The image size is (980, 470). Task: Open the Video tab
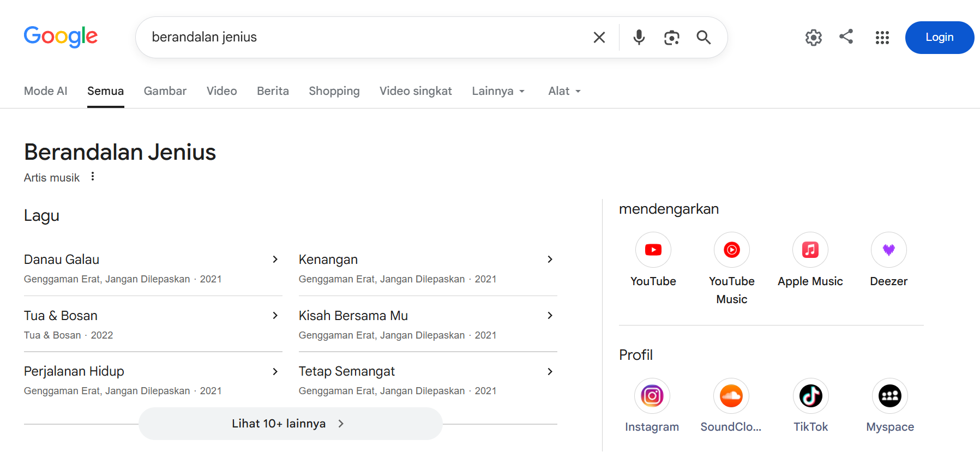point(222,91)
